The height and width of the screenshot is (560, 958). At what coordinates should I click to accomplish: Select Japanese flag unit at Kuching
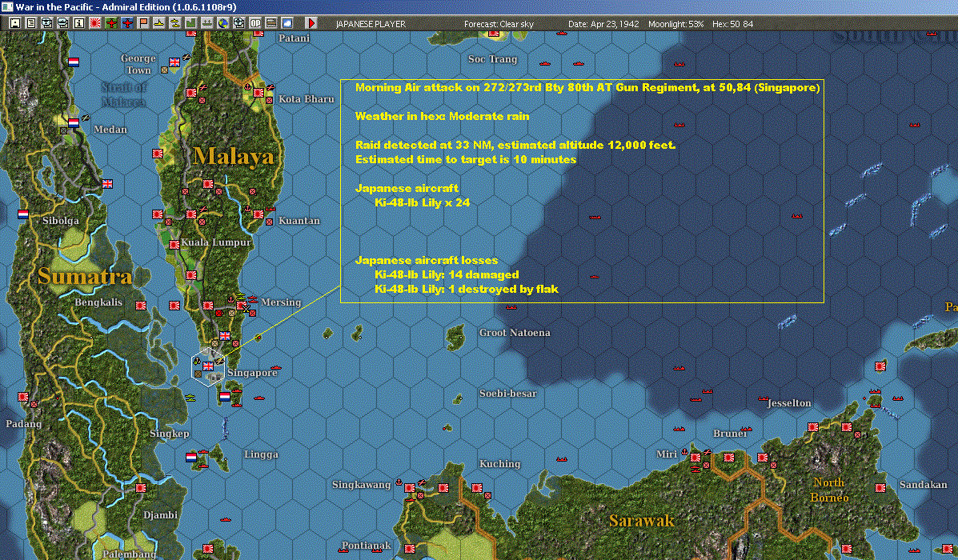pos(477,488)
